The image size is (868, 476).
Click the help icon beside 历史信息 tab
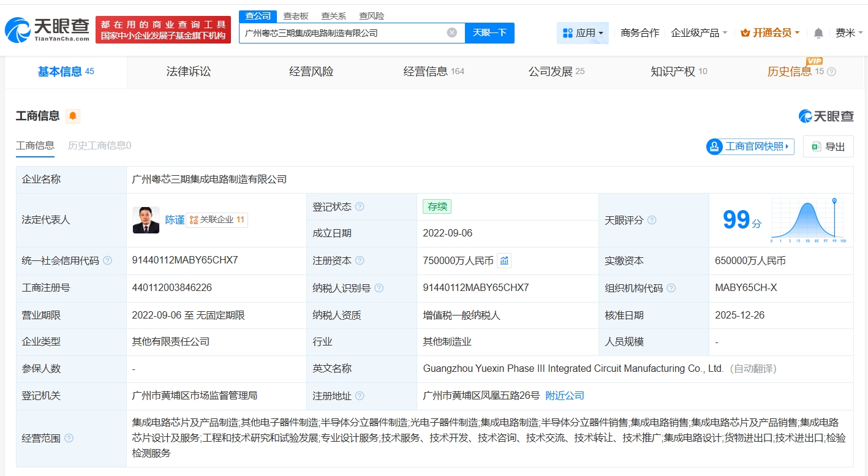831,72
